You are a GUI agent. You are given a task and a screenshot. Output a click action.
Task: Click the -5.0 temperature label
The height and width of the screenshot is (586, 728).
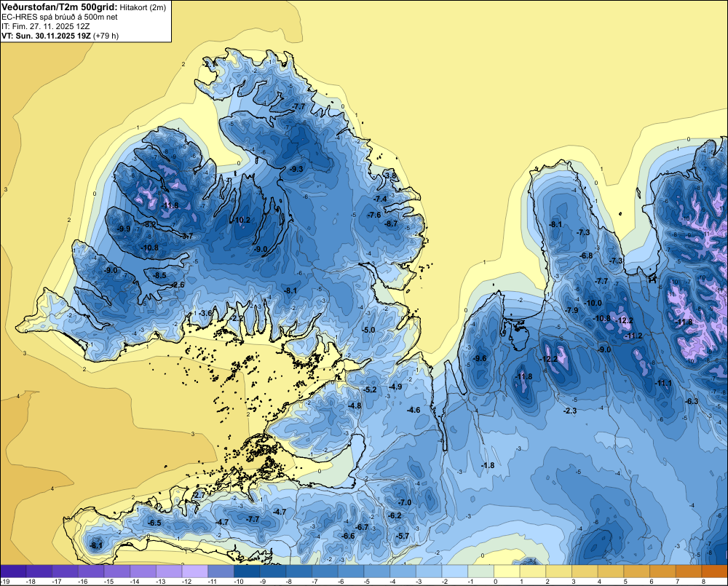[368, 330]
